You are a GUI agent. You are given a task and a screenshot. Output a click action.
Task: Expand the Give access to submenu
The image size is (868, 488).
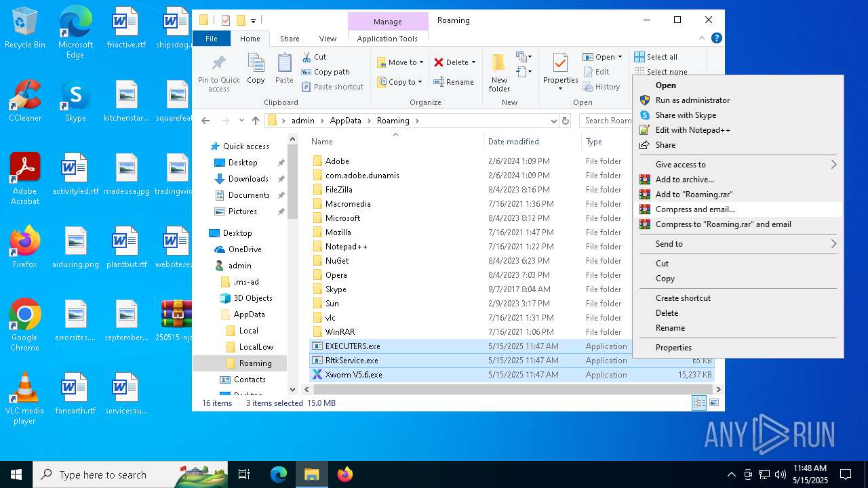click(x=738, y=165)
